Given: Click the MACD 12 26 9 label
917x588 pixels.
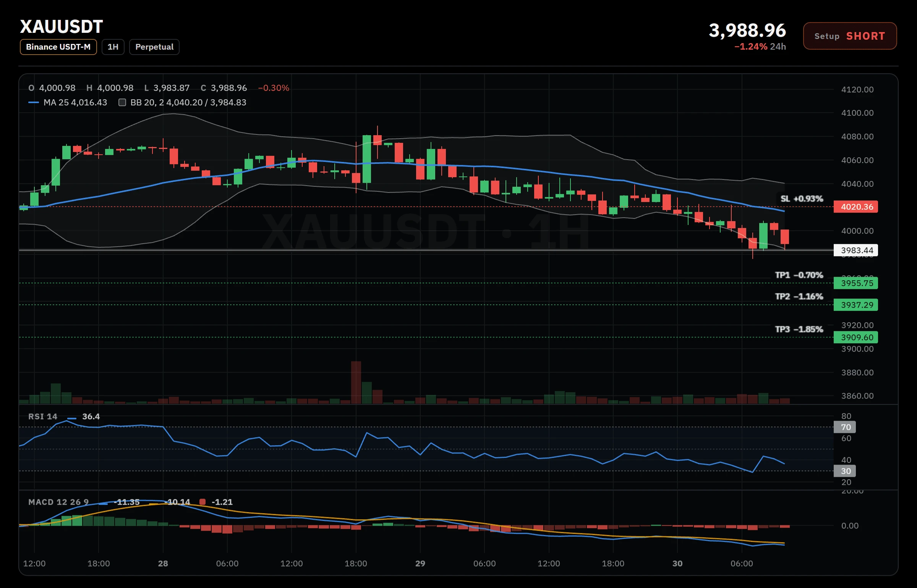Looking at the screenshot, I should (x=58, y=502).
